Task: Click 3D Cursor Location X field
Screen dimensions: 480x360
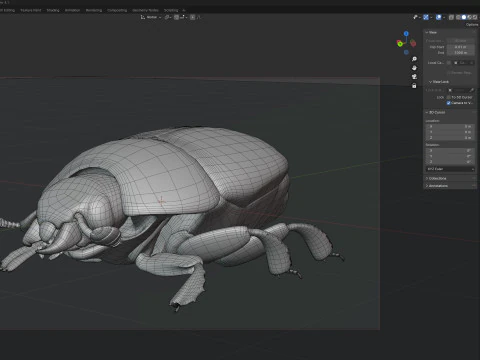Action: coord(450,127)
